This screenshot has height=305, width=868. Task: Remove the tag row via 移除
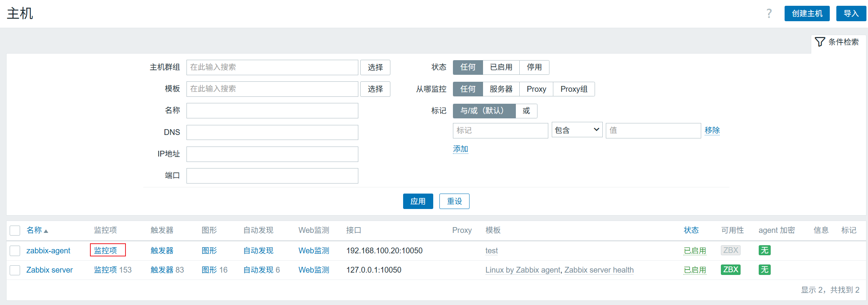coord(712,130)
